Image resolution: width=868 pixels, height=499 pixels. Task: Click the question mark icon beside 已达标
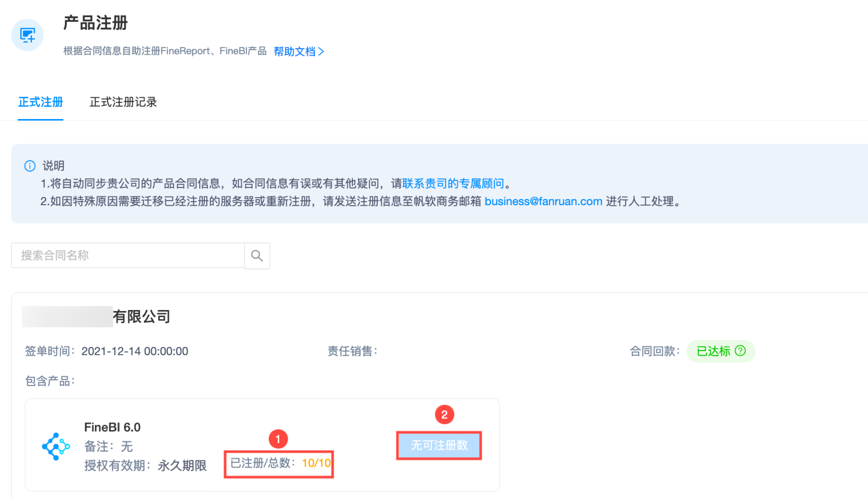tap(740, 351)
